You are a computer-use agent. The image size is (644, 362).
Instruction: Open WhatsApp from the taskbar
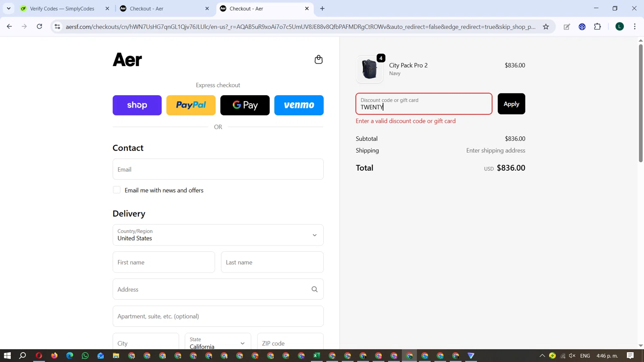click(x=85, y=356)
